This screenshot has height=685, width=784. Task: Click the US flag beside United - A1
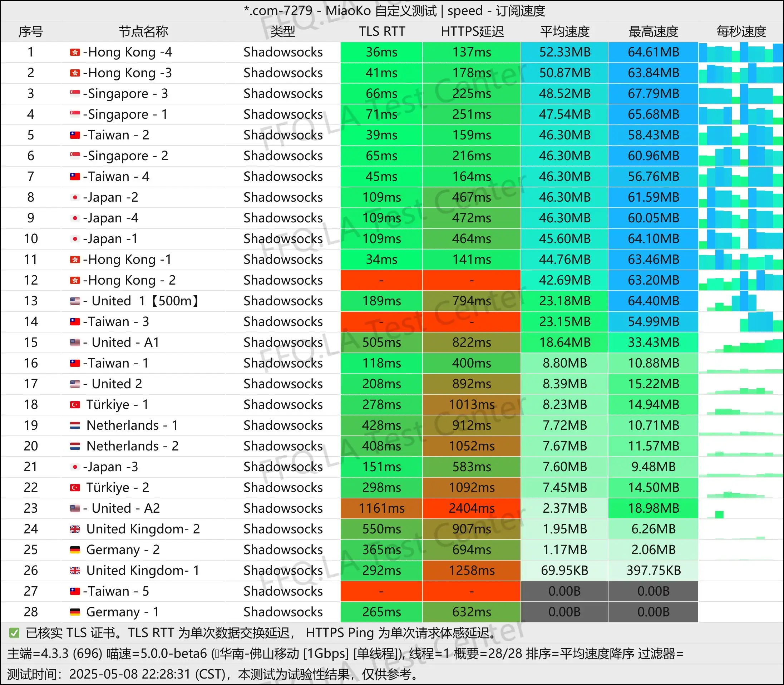[75, 342]
